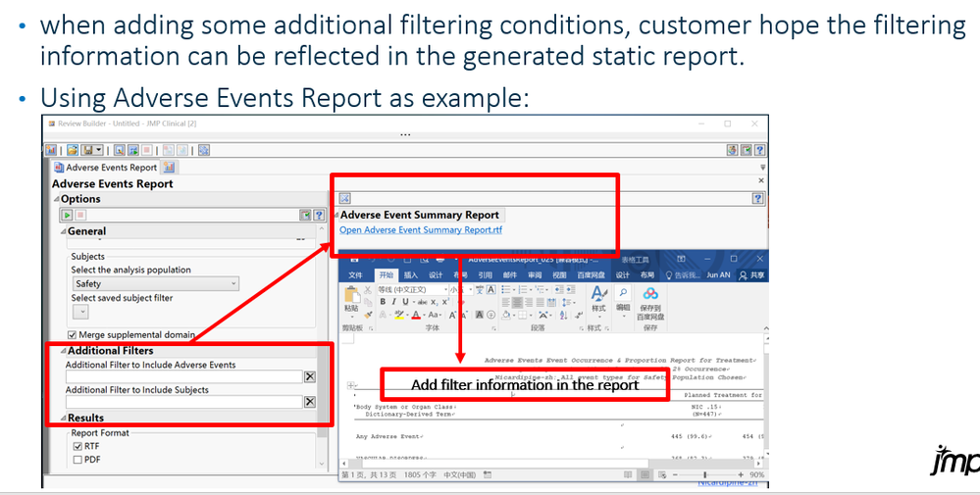Collapse the General section triangle
The height and width of the screenshot is (495, 980).
point(63,231)
